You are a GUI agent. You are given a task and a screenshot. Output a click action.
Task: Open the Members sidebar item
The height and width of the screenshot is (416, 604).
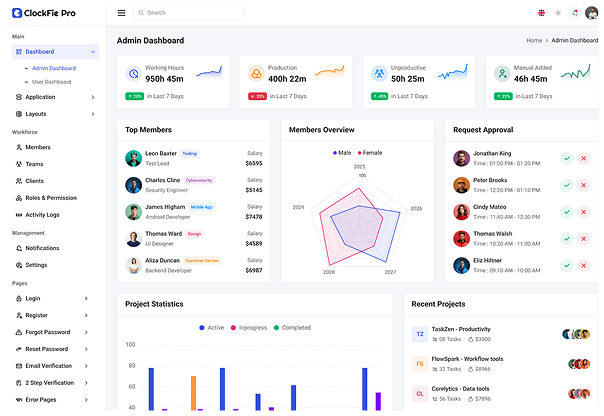click(x=38, y=147)
